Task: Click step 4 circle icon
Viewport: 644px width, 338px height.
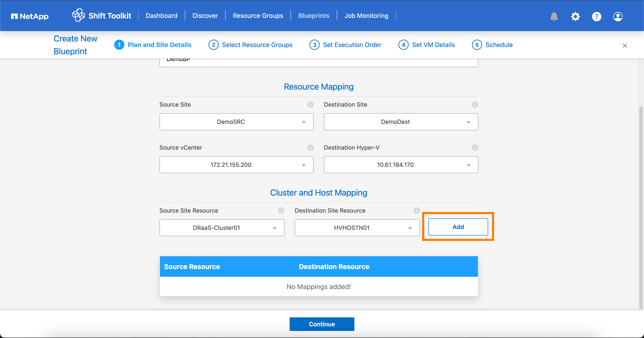Action: pos(403,45)
